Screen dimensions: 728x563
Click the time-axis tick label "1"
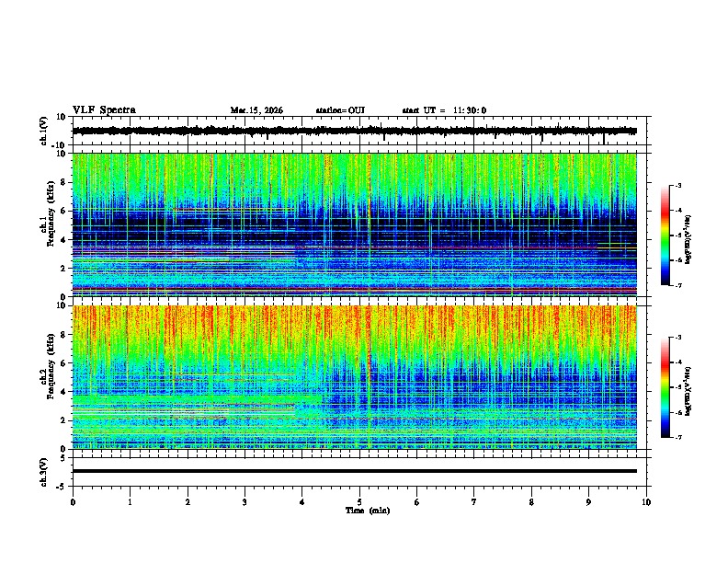click(x=130, y=502)
